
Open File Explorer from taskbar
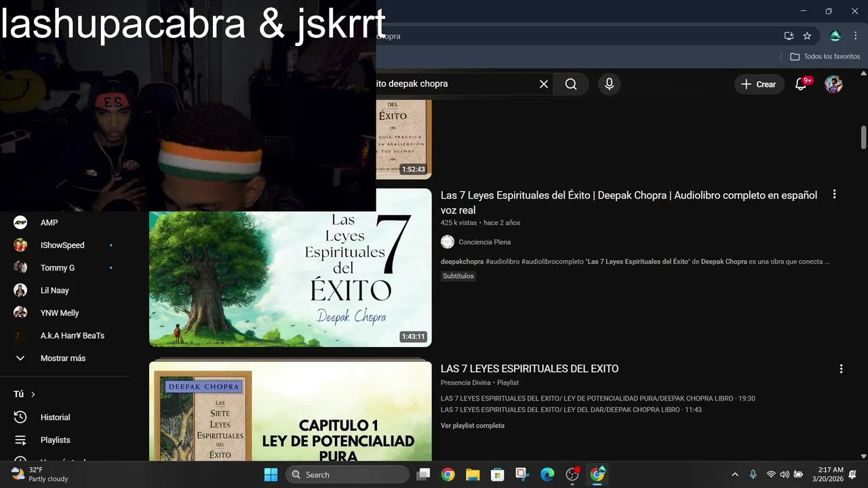[473, 474]
